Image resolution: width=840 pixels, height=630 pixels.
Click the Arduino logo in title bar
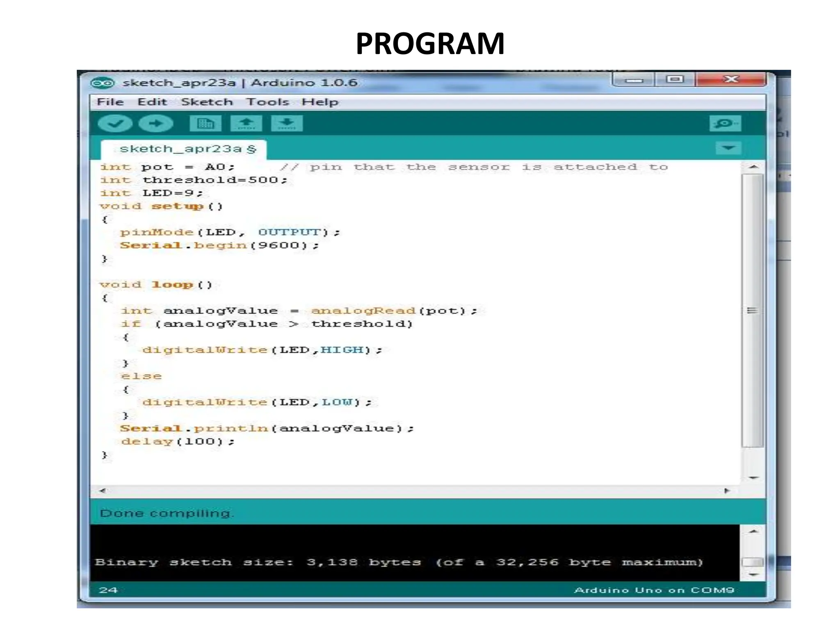(102, 83)
